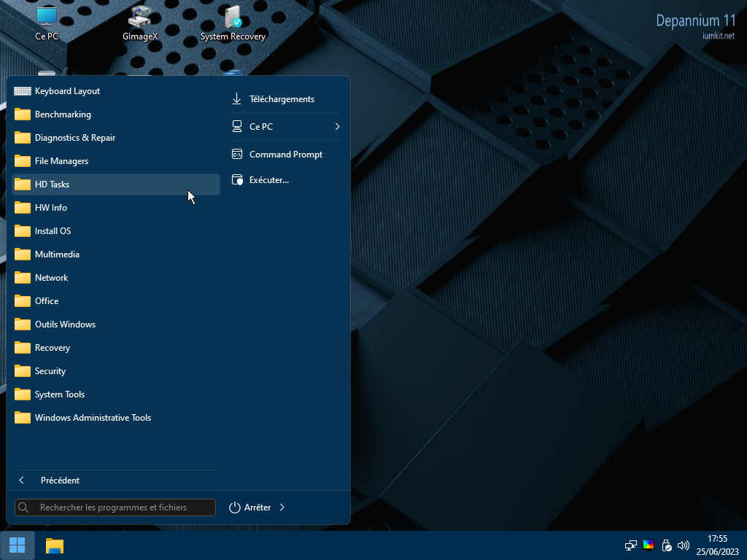This screenshot has height=560, width=747.
Task: Click the Diagnostics & Repair folder icon
Action: pos(23,138)
